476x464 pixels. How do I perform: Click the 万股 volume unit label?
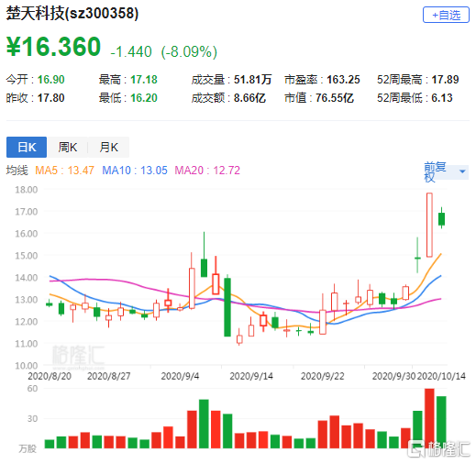click(x=28, y=448)
